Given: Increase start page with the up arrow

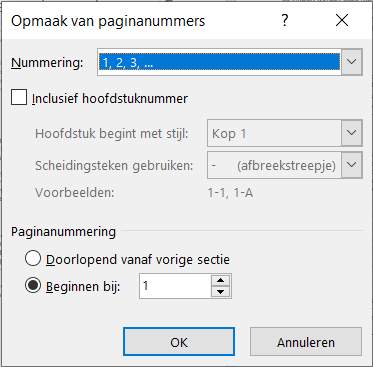Looking at the screenshot, I should [221, 280].
